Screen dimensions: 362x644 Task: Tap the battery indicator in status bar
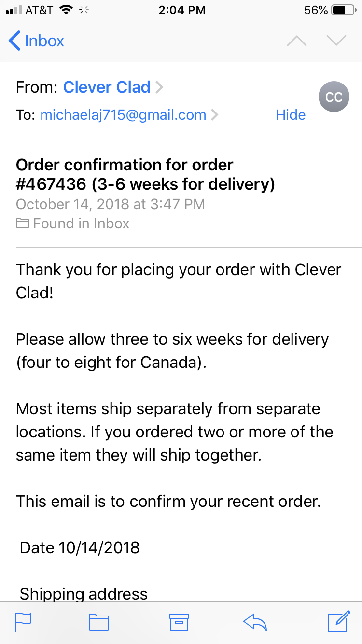click(344, 10)
